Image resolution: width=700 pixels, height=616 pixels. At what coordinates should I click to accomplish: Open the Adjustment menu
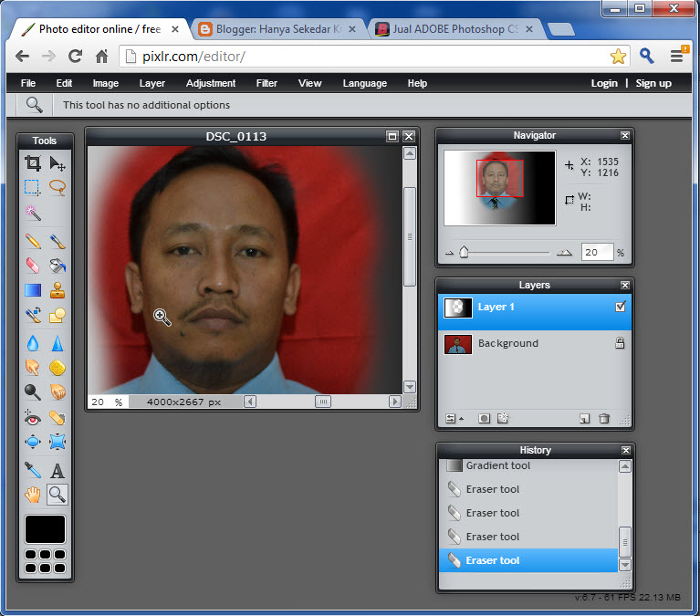click(x=211, y=83)
